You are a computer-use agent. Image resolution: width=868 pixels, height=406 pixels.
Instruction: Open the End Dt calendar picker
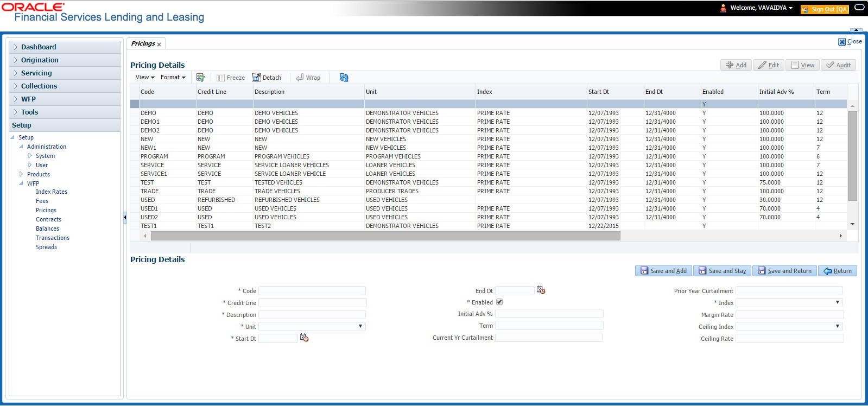click(x=541, y=290)
